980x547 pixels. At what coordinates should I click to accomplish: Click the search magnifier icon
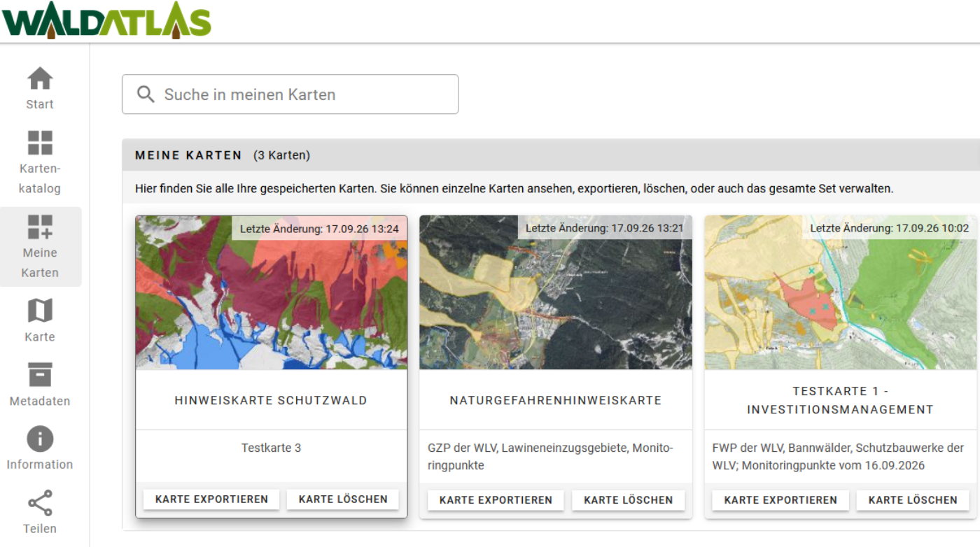pyautogui.click(x=146, y=94)
